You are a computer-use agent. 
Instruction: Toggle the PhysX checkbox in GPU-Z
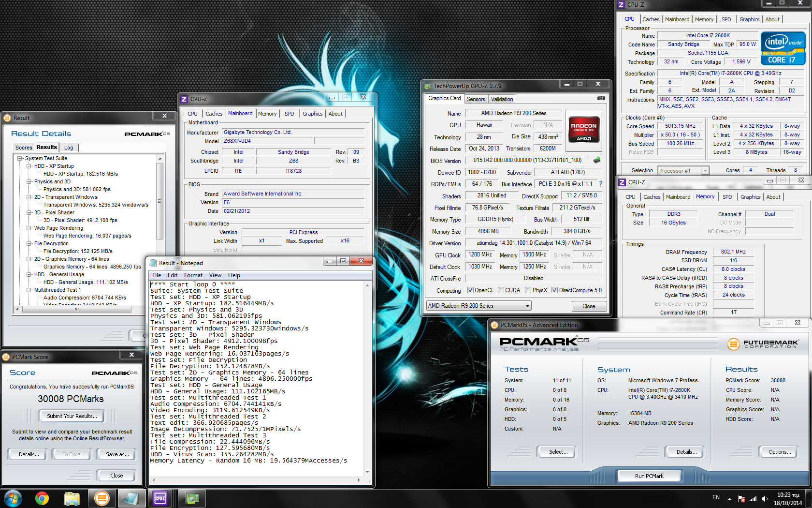tap(528, 290)
